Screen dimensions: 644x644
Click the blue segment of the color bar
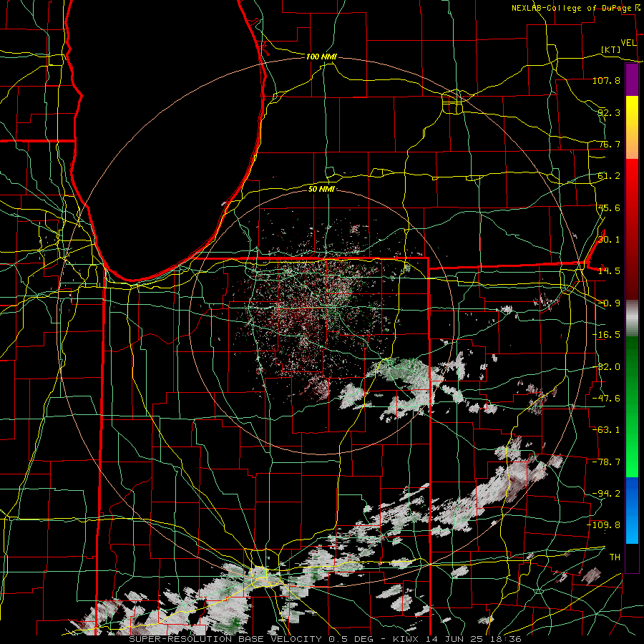tap(632, 510)
